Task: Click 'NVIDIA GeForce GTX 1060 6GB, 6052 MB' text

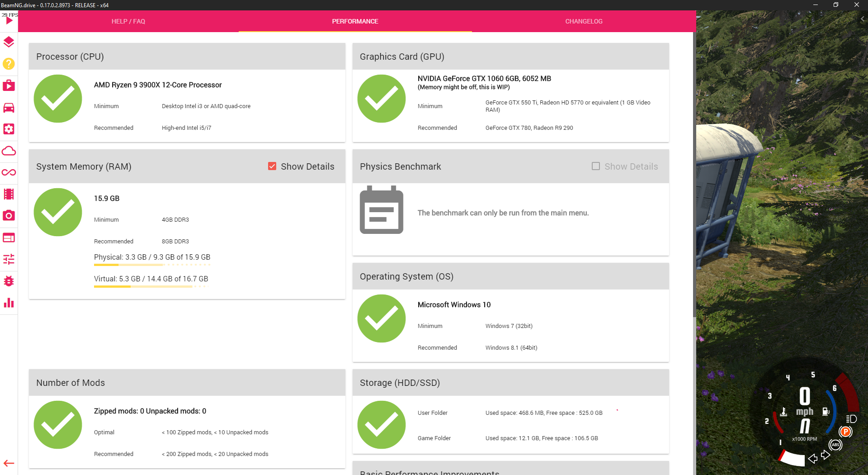Action: point(484,79)
